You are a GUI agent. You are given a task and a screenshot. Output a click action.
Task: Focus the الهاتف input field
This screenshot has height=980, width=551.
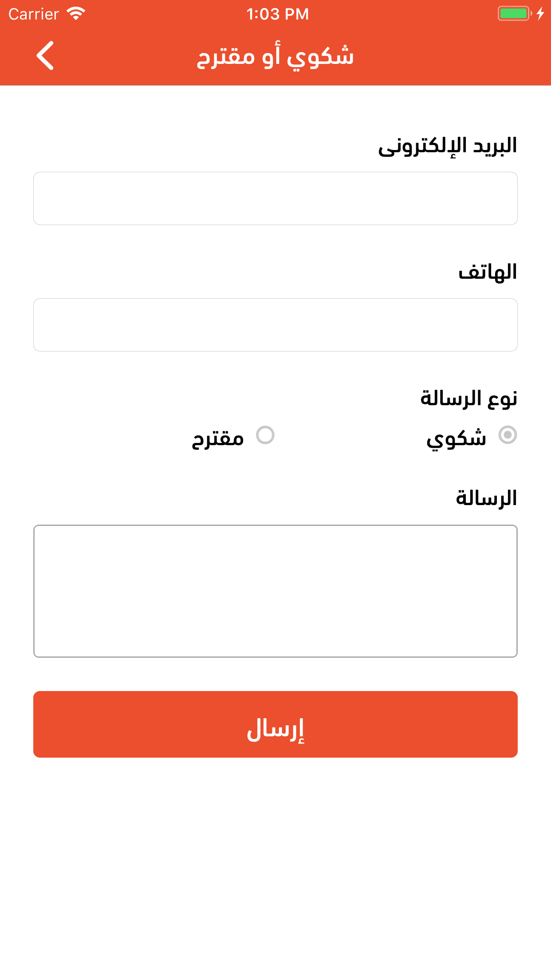275,325
